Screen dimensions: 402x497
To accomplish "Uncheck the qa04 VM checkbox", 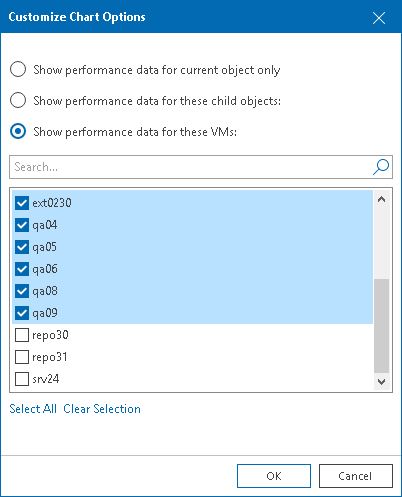I will click(22, 225).
